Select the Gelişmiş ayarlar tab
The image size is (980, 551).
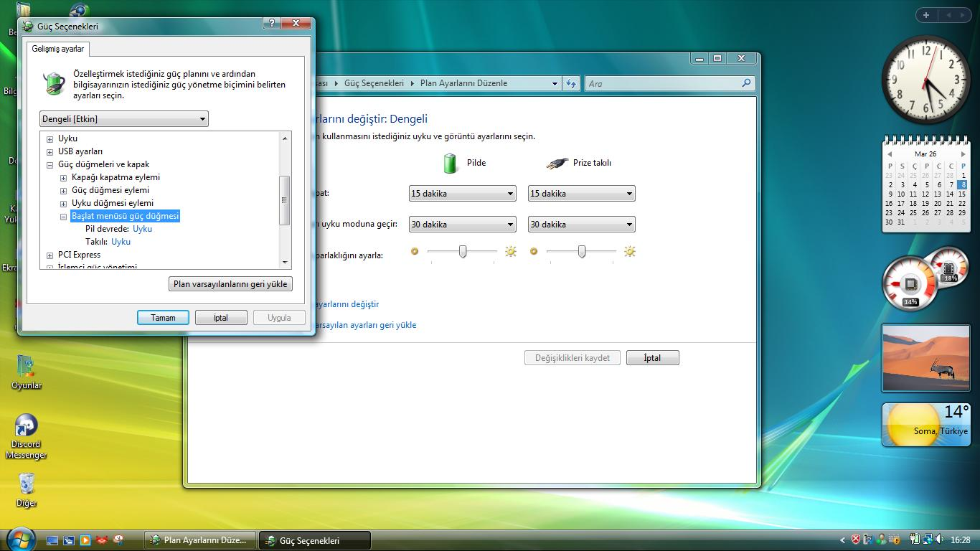58,49
